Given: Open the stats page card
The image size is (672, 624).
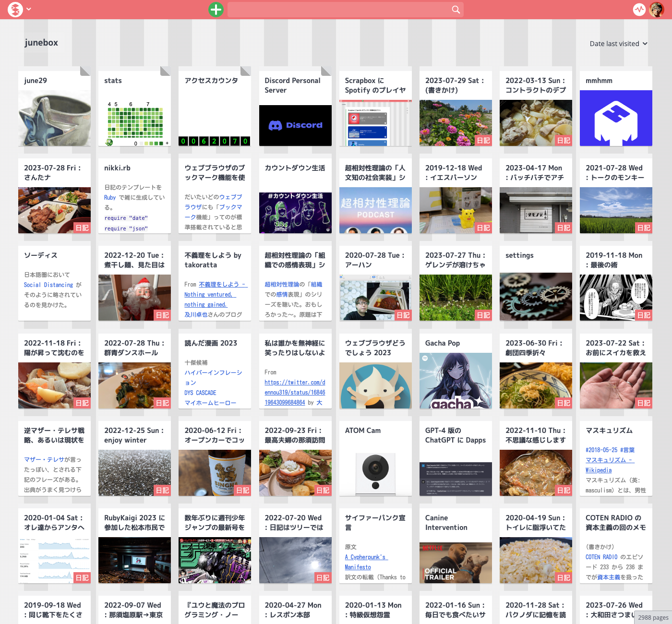Looking at the screenshot, I should click(x=134, y=106).
